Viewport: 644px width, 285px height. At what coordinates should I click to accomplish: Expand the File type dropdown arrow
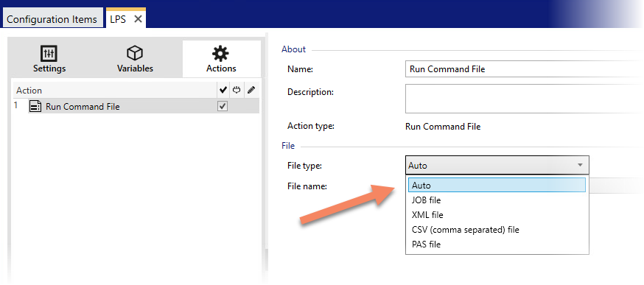tap(580, 165)
